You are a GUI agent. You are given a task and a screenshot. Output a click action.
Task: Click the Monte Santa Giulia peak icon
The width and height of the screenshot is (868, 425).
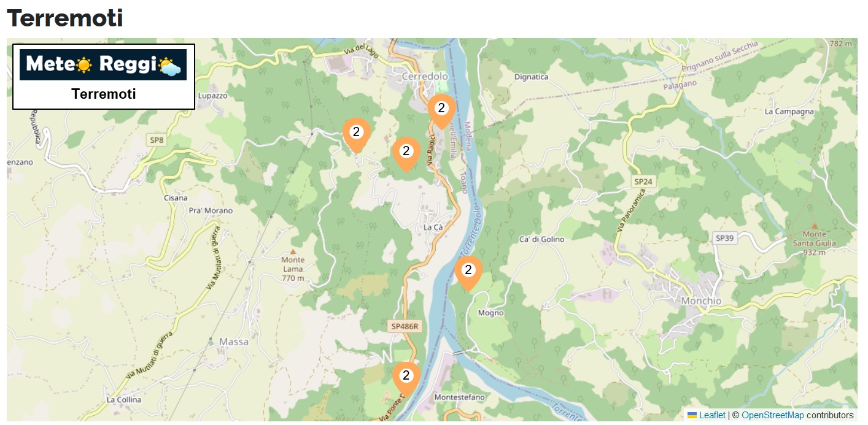pyautogui.click(x=814, y=226)
